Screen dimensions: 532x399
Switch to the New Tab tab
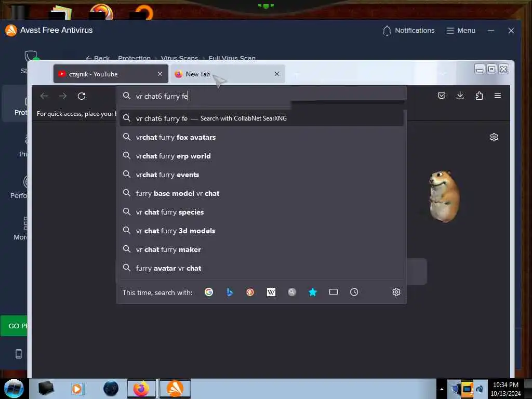[228, 74]
